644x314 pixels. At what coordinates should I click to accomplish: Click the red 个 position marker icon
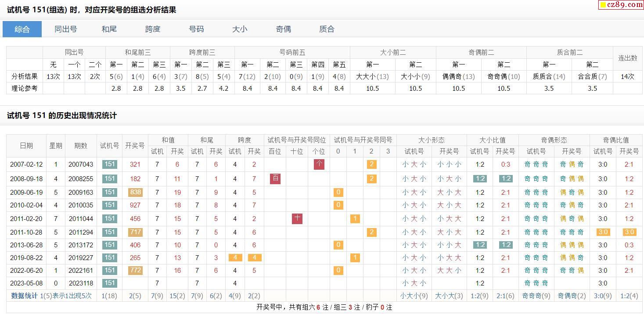pos(319,164)
